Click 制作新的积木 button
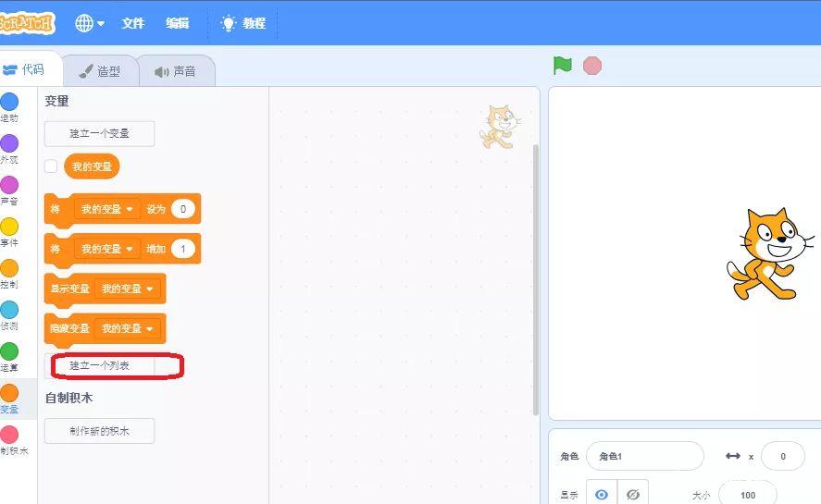Image resolution: width=821 pixels, height=504 pixels. [99, 431]
